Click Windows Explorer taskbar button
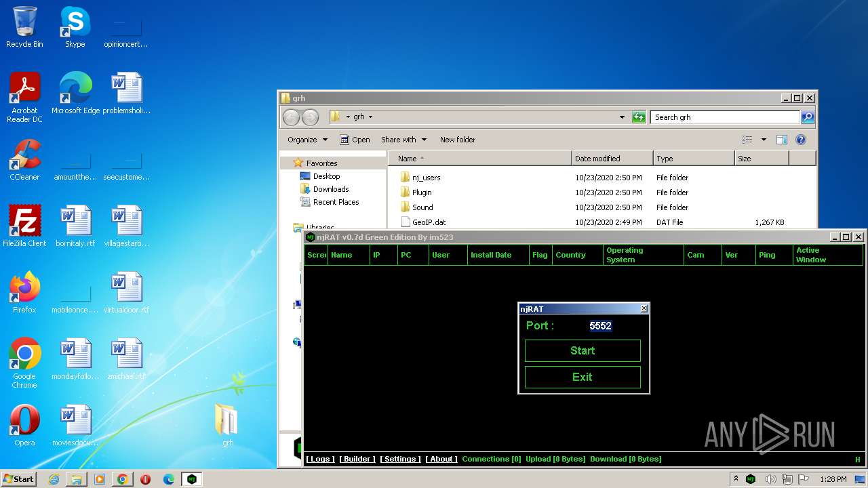Image resolution: width=868 pixels, height=488 pixels. (x=77, y=479)
